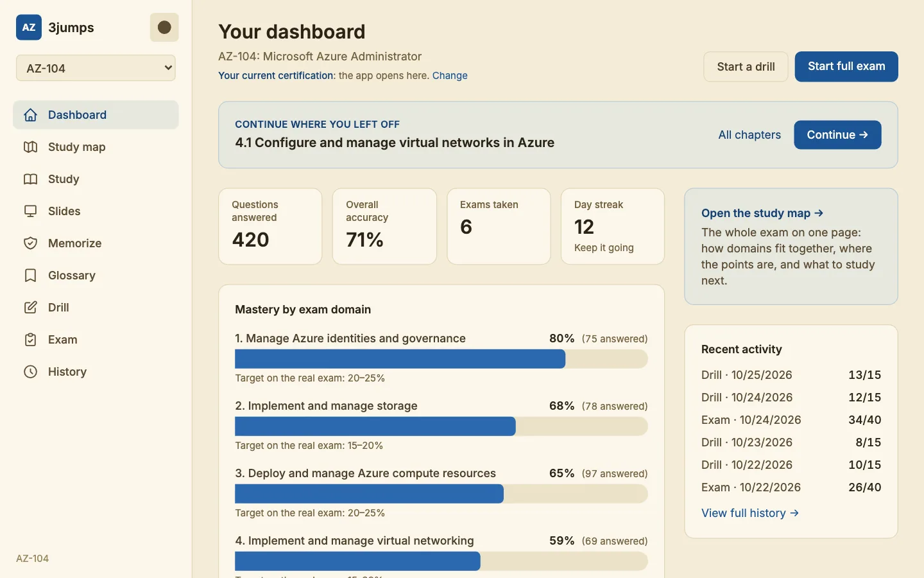The height and width of the screenshot is (578, 924).
Task: Click the Exams taken 6 card
Action: 499,226
